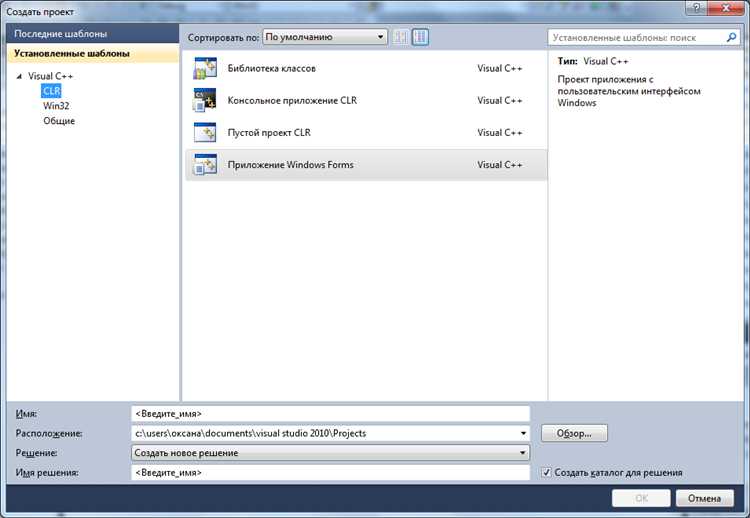750x518 pixels.
Task: Open the Решение combo box
Action: [331, 453]
